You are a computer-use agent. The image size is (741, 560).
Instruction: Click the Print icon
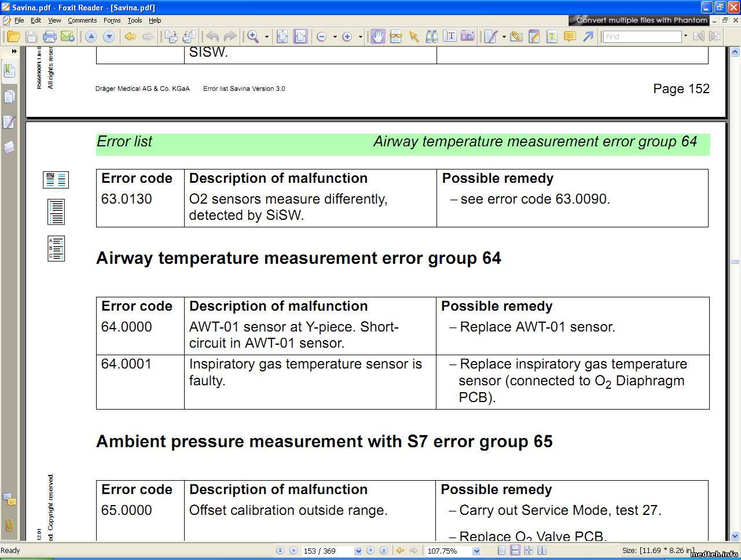50,36
